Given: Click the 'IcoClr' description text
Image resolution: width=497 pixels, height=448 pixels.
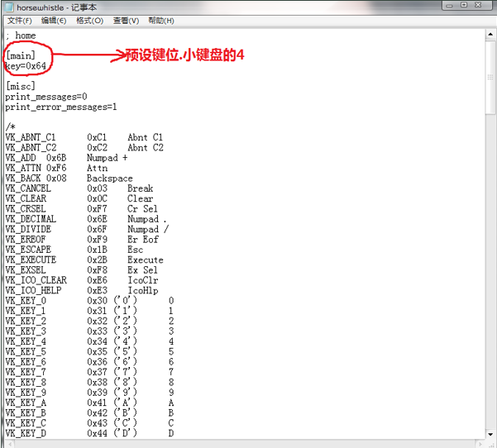Looking at the screenshot, I should pos(143,280).
